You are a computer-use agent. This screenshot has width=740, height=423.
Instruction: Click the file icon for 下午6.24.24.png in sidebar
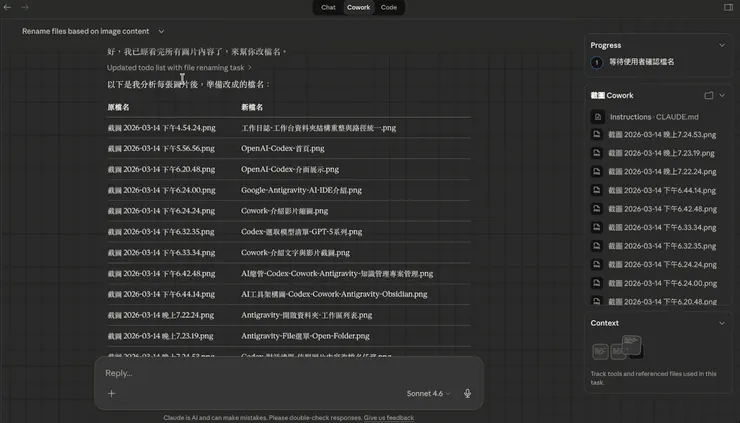[x=597, y=264]
